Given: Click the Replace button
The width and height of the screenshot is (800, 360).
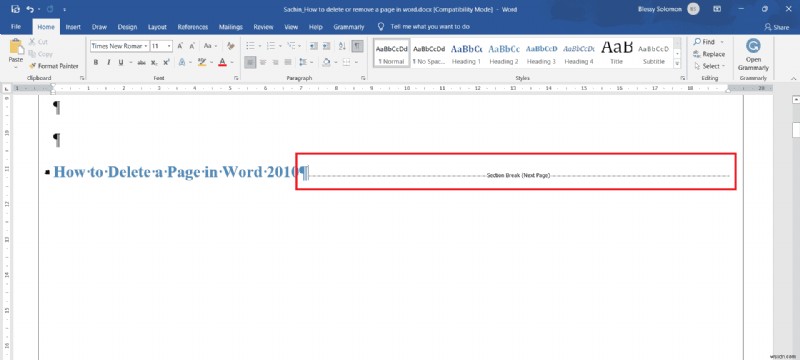Looking at the screenshot, I should pos(709,54).
